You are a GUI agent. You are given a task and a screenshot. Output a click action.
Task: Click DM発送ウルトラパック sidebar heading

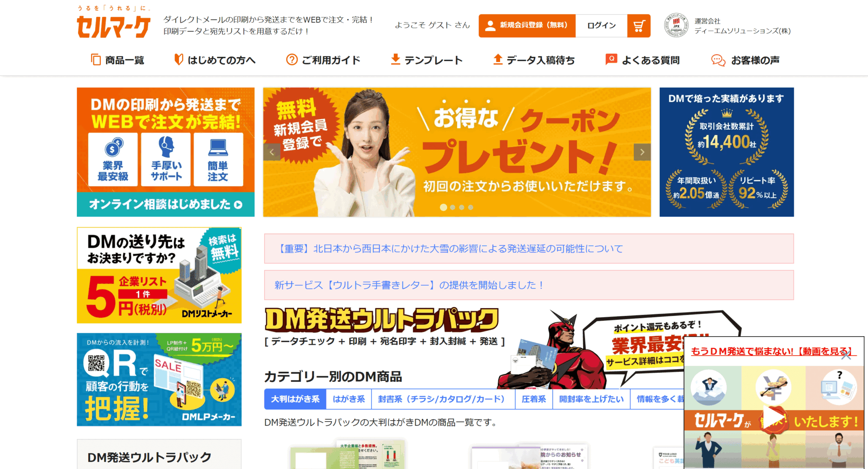pos(149,457)
